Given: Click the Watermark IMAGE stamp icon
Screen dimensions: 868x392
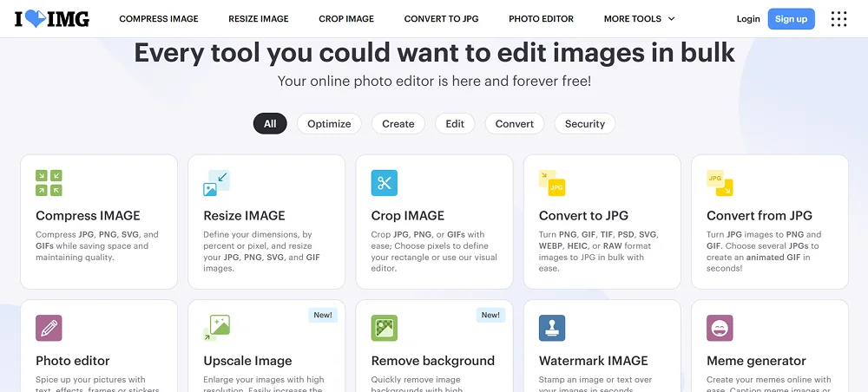Looking at the screenshot, I should (552, 328).
